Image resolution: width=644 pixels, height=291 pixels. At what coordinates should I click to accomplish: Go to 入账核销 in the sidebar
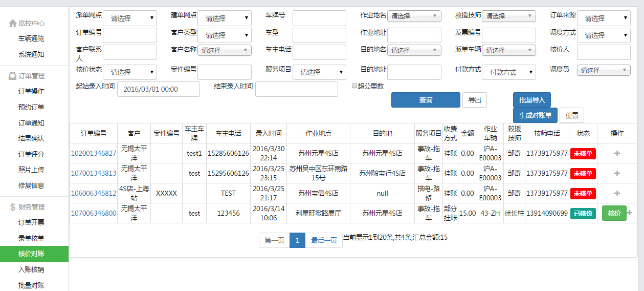tap(31, 269)
